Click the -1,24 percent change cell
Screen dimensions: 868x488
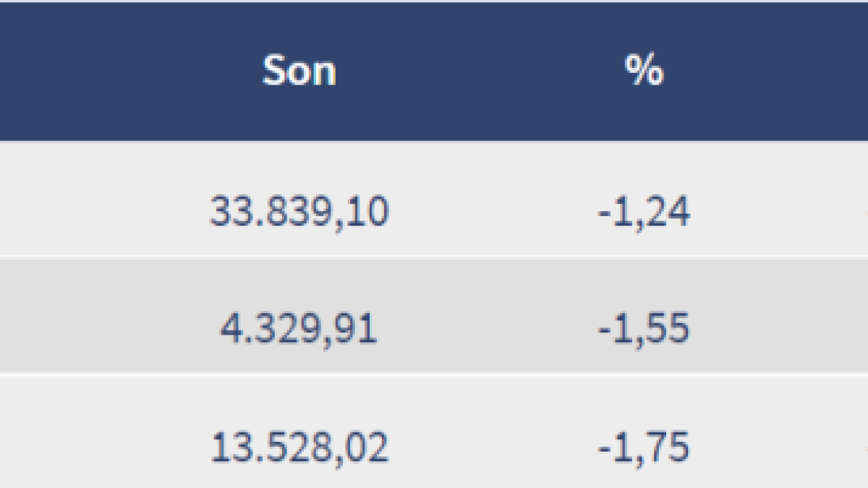coord(644,212)
